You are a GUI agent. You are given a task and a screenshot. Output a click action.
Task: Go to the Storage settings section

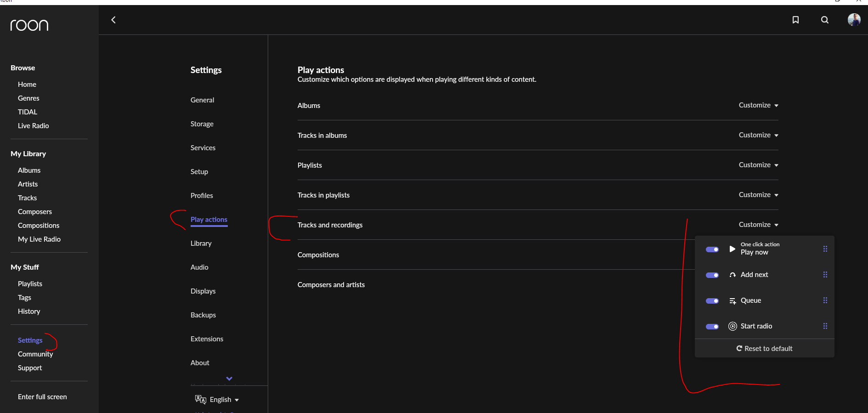point(202,124)
